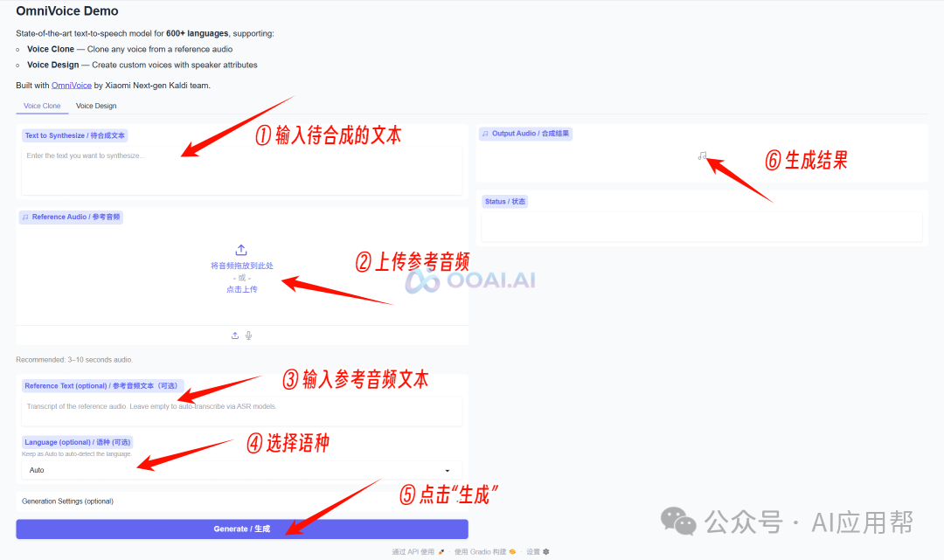The height and width of the screenshot is (560, 944).
Task: Click the reference audio transcript input box
Action: click(241, 411)
